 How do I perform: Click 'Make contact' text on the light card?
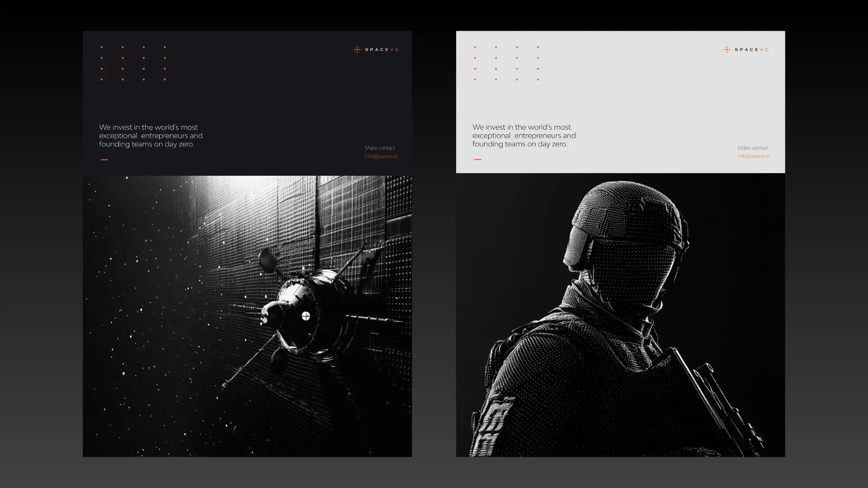tap(753, 148)
